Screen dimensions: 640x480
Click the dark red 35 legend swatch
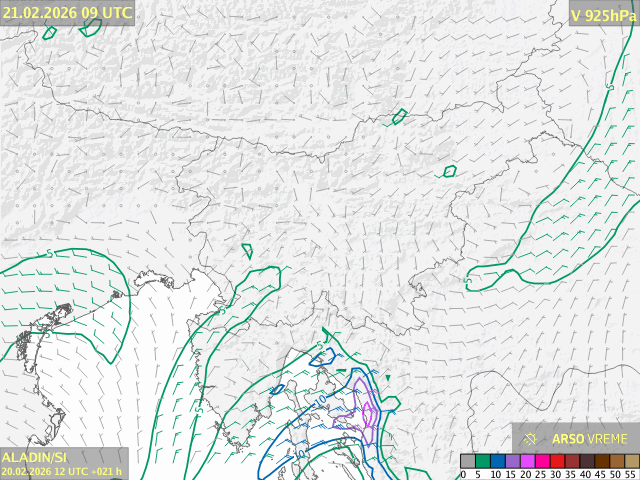pyautogui.click(x=572, y=461)
